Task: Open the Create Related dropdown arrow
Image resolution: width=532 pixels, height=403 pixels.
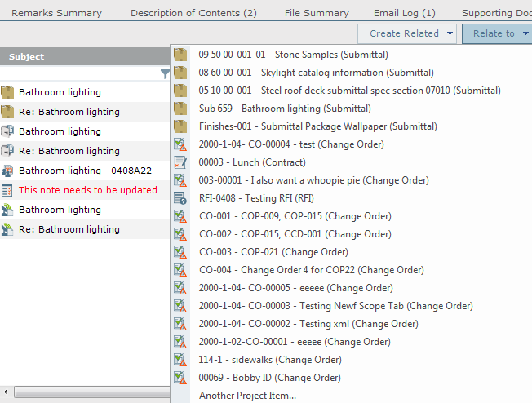Action: point(450,33)
